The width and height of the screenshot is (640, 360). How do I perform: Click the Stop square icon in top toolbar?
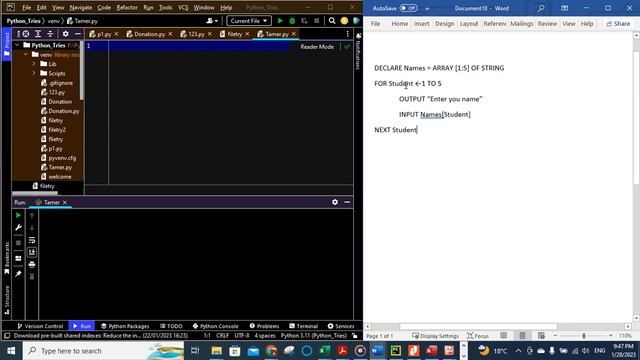pos(317,21)
